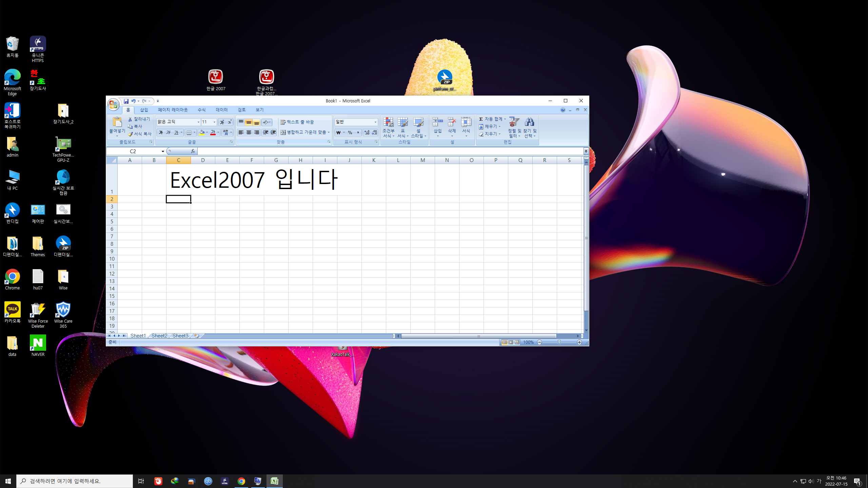868x488 pixels.
Task: Open Excel Help question mark
Action: 563,110
